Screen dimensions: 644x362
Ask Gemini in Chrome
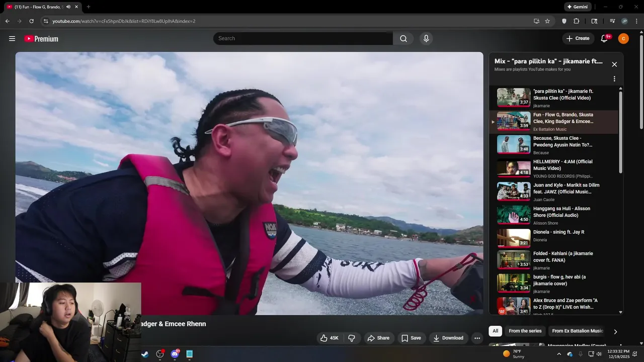(577, 7)
